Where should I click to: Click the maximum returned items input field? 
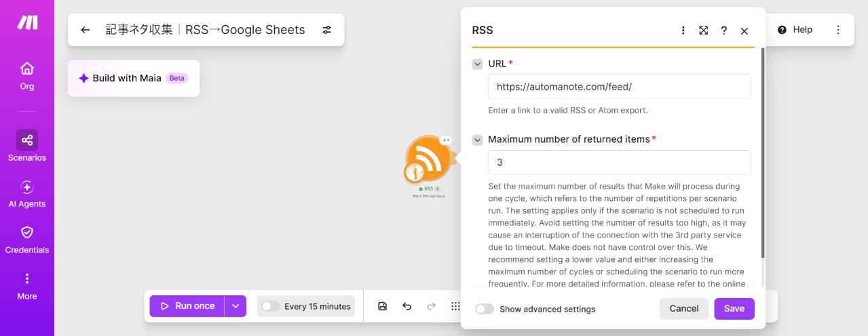point(620,162)
